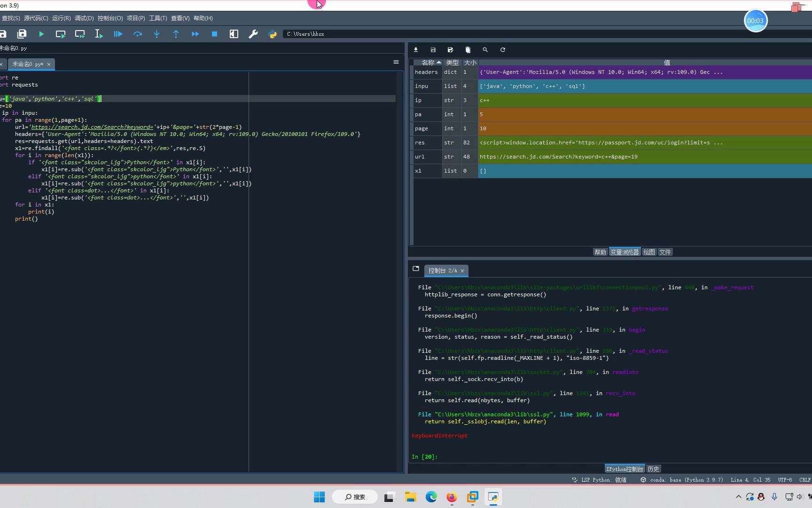Click the UTF-8 encoding status entry

tap(785, 480)
